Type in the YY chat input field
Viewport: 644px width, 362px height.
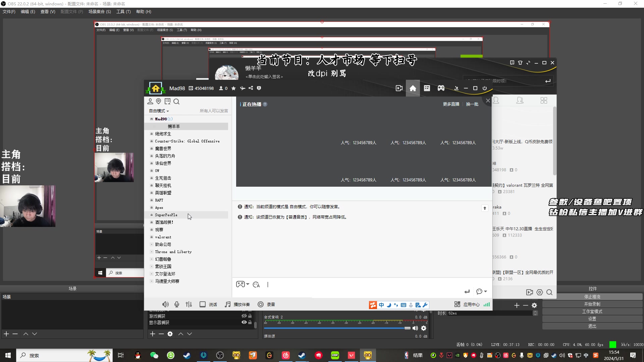[362, 285]
